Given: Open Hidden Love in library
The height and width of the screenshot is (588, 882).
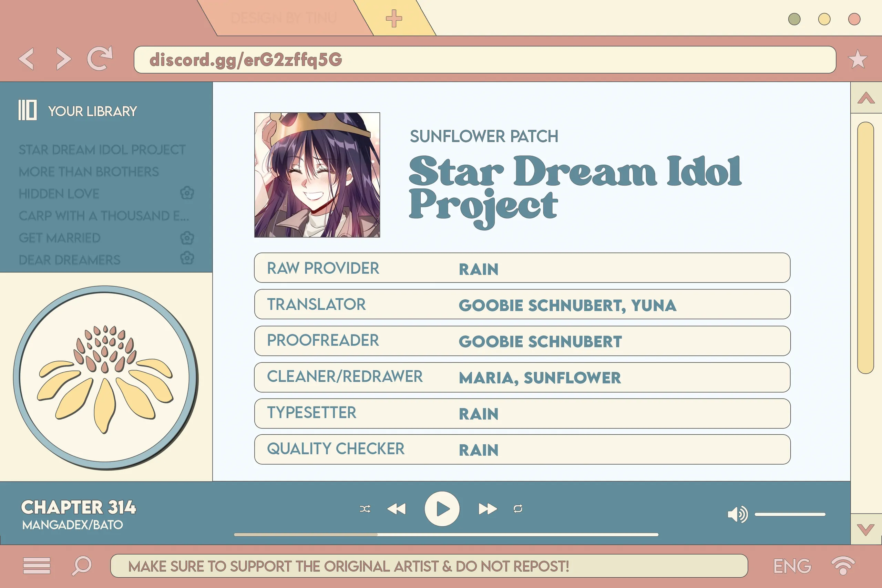Looking at the screenshot, I should pyautogui.click(x=59, y=194).
